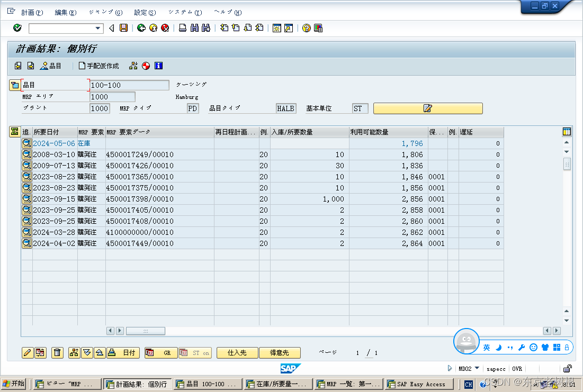Open the command field dropdown arrow

tap(98, 28)
